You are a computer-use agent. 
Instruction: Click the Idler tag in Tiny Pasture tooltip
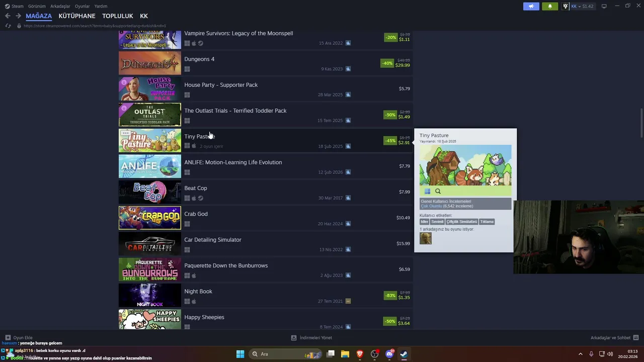[x=425, y=222]
